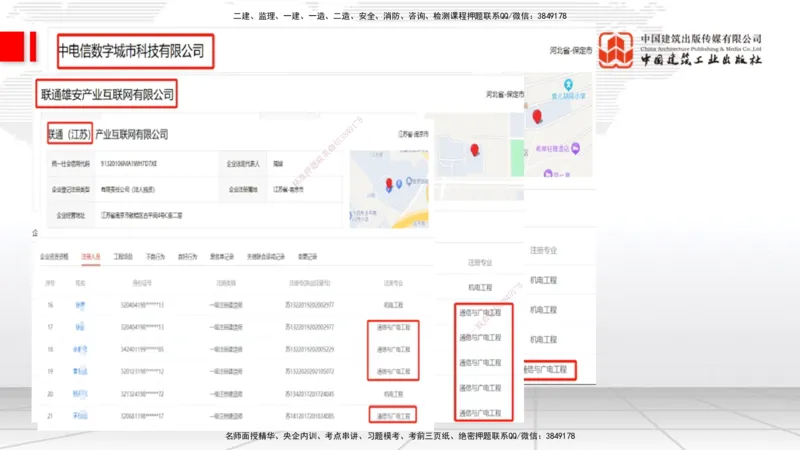Click the 联通（江苏）产业互联网有限公司 company title

[108, 134]
